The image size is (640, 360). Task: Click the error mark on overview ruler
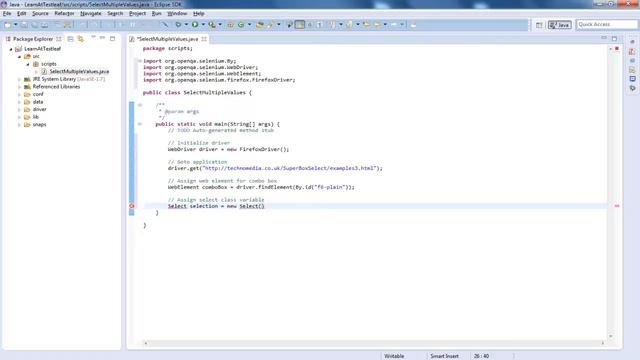(617, 206)
